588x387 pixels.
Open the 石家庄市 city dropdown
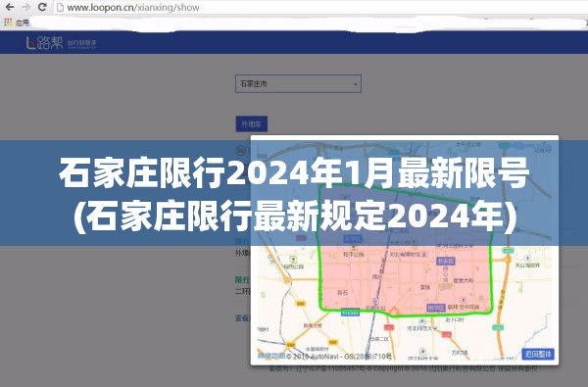298,83
